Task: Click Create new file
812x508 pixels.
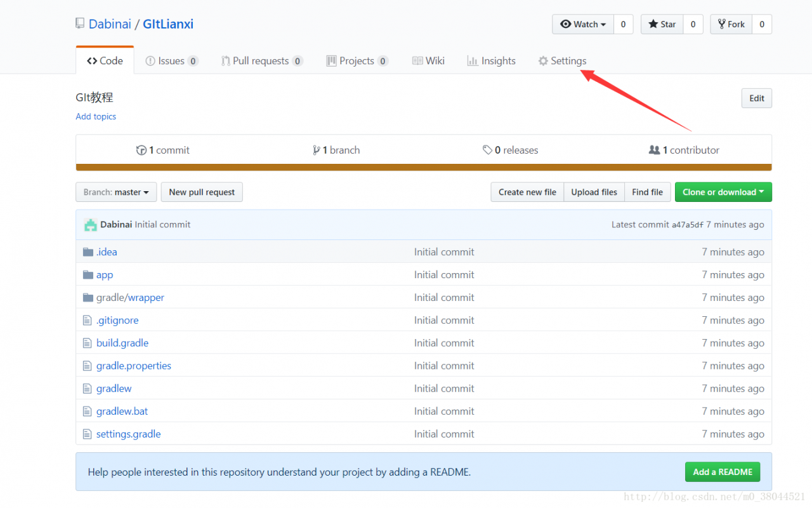Action: [527, 192]
